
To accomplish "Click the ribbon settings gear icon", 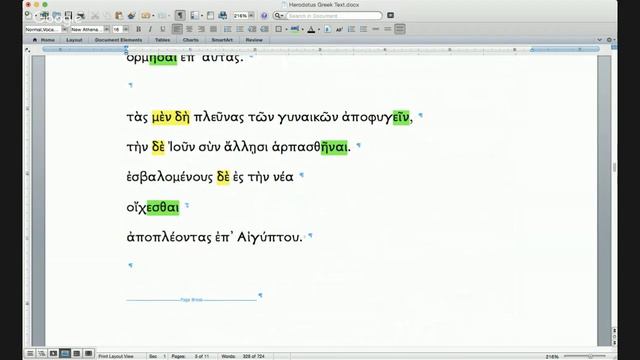I will click(609, 40).
